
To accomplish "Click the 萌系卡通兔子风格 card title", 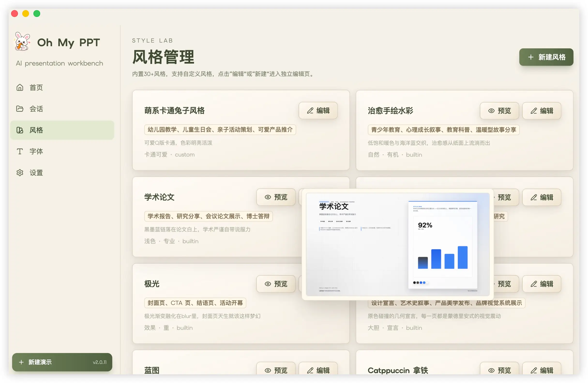I will point(174,111).
